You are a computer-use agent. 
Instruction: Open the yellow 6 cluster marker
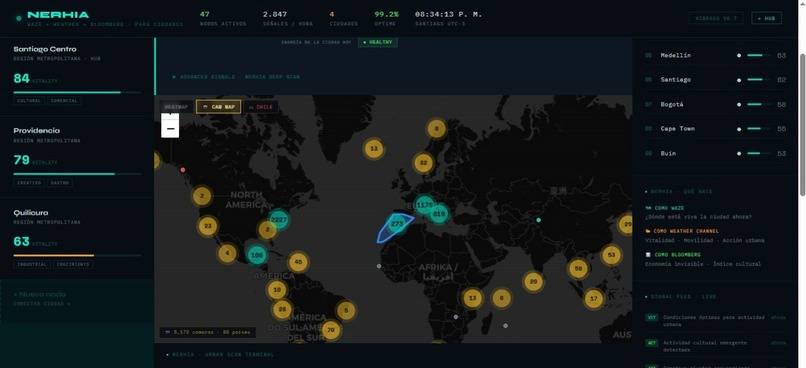point(502,298)
